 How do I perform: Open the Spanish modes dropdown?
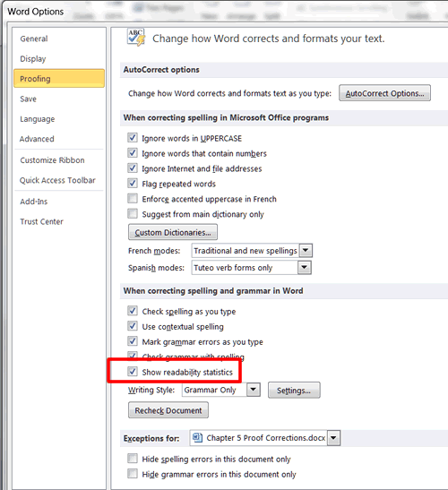(304, 268)
